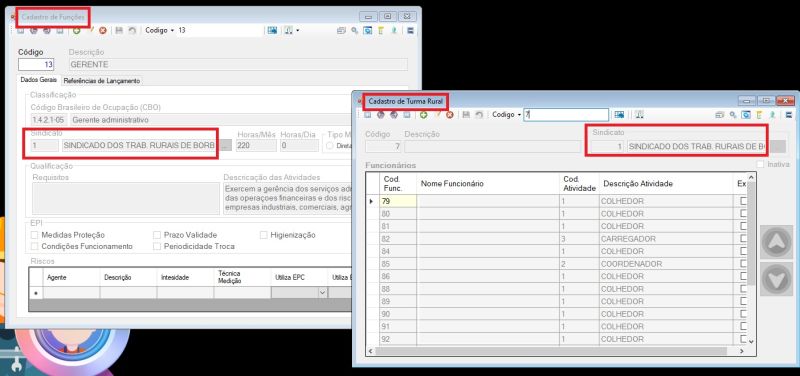
Task: Click the Horas/Mês field showing 220
Action: [257, 145]
